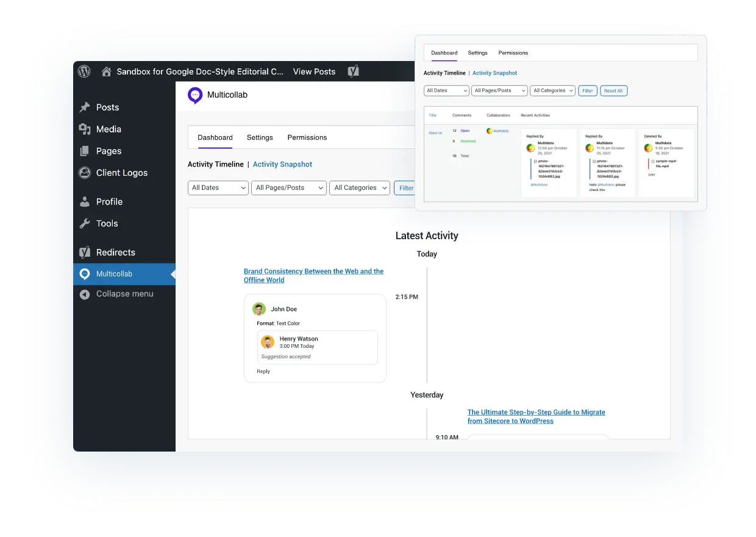Click the avatar in the 11:15 am Replied By card
Screen dimensions: 756x537
[590, 148]
